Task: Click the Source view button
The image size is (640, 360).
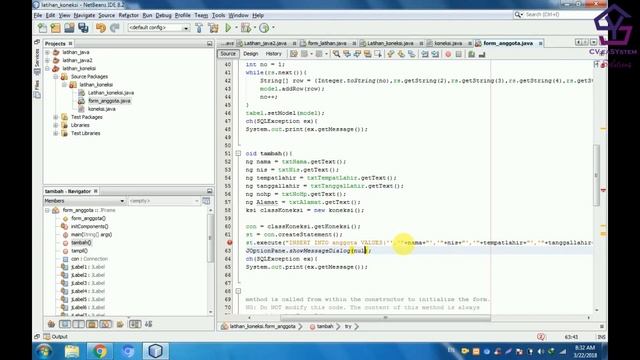Action: 228,54
